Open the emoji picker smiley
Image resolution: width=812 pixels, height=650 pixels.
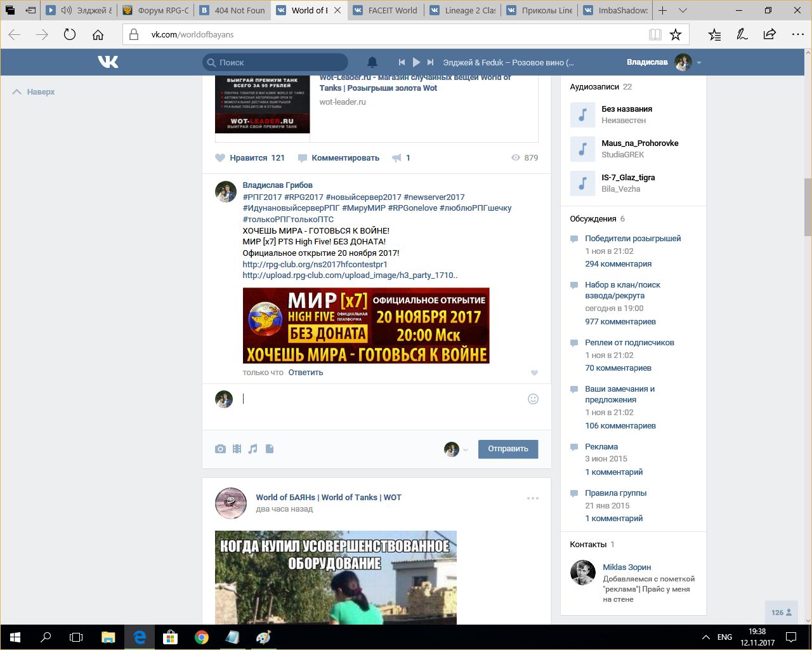tap(533, 399)
